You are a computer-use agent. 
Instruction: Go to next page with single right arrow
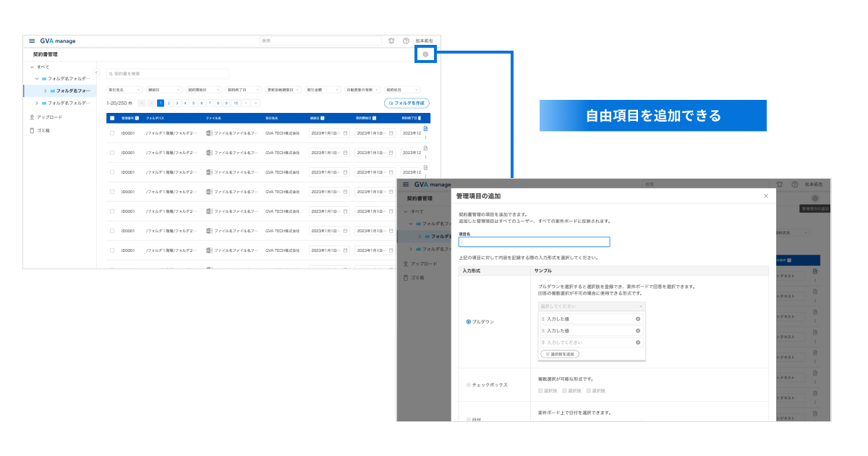246,104
